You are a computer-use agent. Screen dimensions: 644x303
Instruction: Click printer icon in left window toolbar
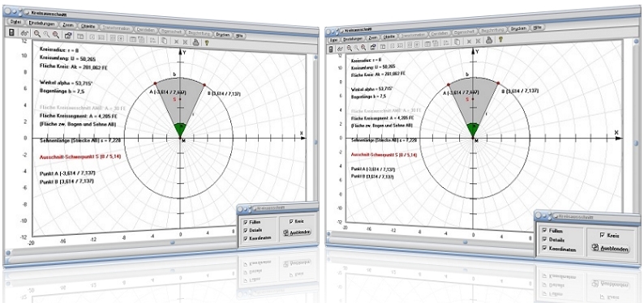(196, 42)
